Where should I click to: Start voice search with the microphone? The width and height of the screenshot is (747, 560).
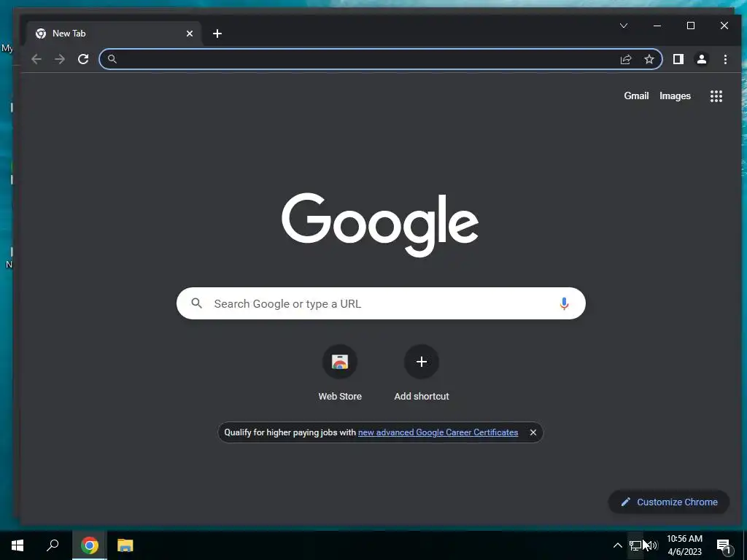pos(564,303)
